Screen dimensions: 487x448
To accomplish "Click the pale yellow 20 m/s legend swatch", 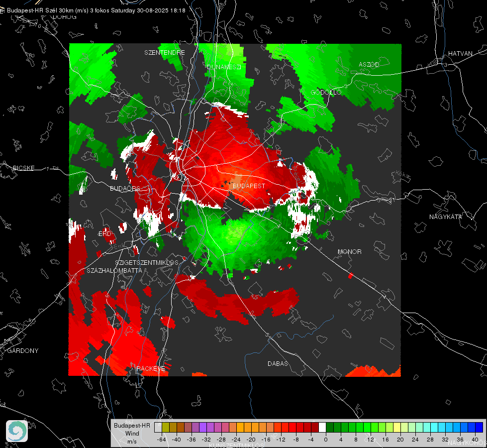I will tap(397, 427).
